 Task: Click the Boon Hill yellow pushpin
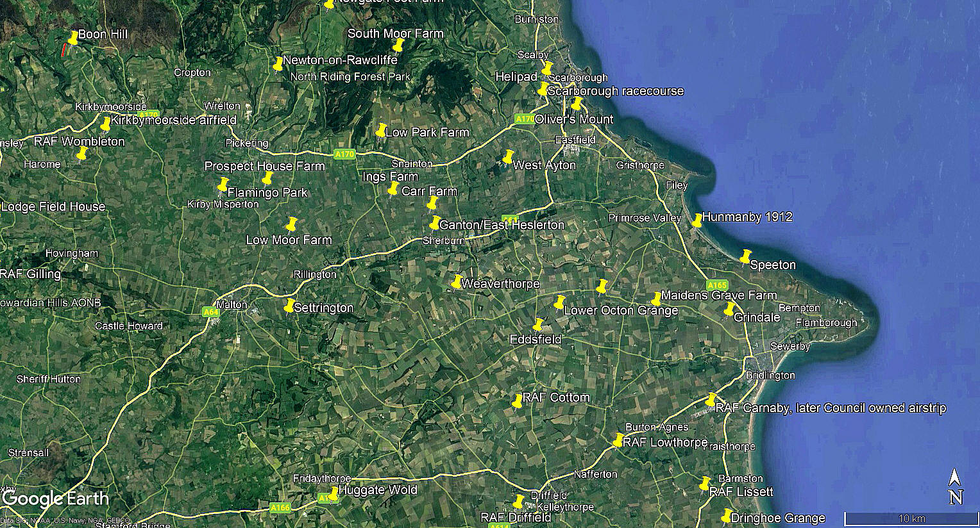(x=73, y=38)
